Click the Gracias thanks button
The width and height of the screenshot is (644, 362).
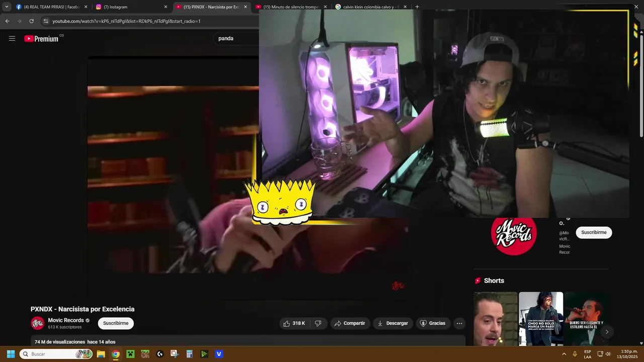click(433, 323)
